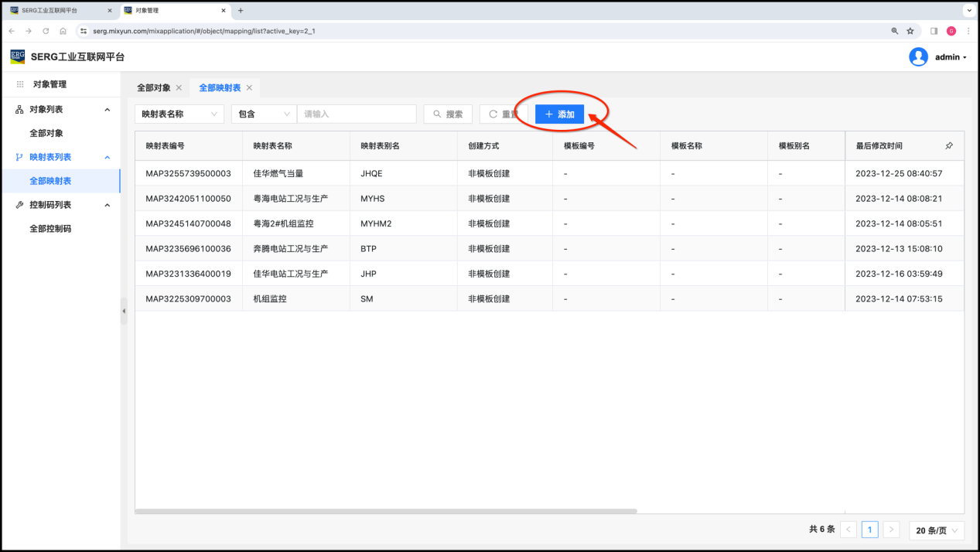Screen dimensions: 980x552
Task: Collapse the 对象列表 sidebar group
Action: tap(108, 110)
